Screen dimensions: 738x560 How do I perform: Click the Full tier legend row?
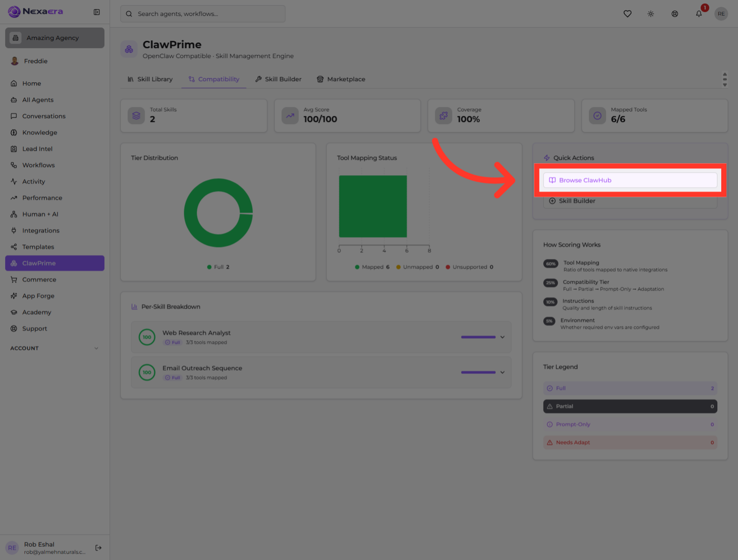click(x=630, y=388)
